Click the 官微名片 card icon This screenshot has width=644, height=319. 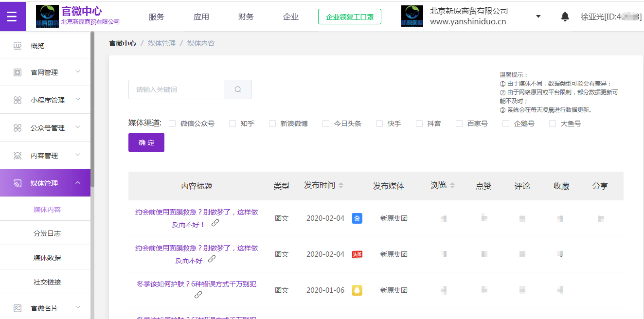[18, 308]
